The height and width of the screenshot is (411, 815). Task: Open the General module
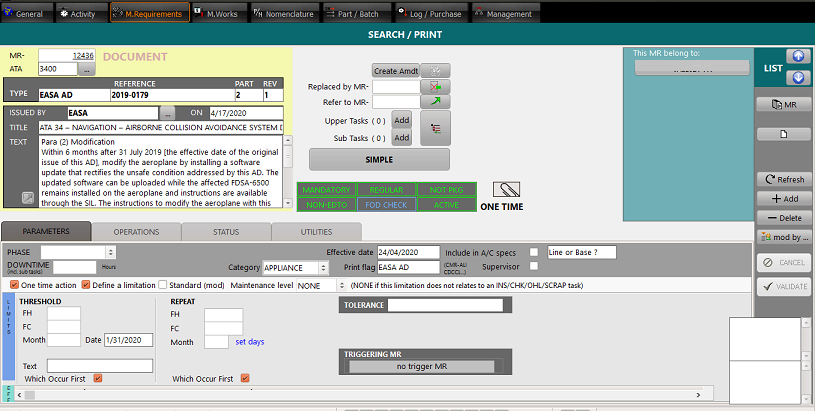pos(28,14)
